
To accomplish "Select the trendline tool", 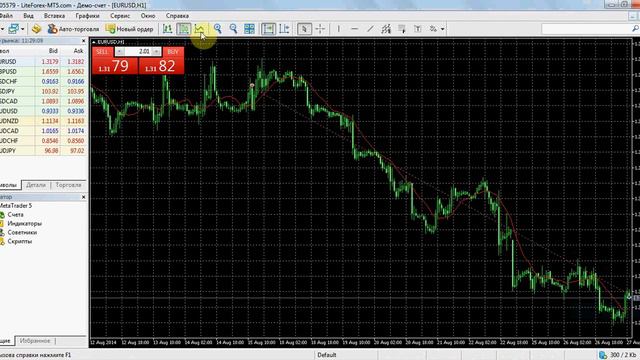I will coord(370,29).
